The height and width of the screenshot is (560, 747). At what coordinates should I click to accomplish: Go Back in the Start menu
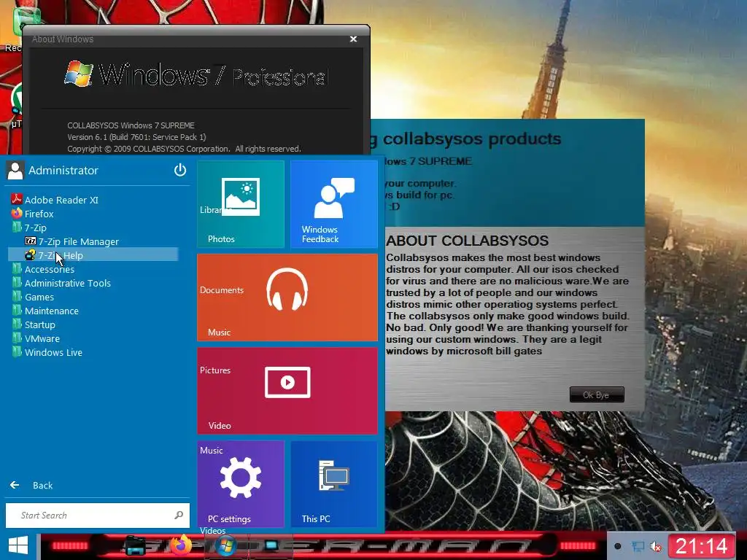tap(31, 485)
